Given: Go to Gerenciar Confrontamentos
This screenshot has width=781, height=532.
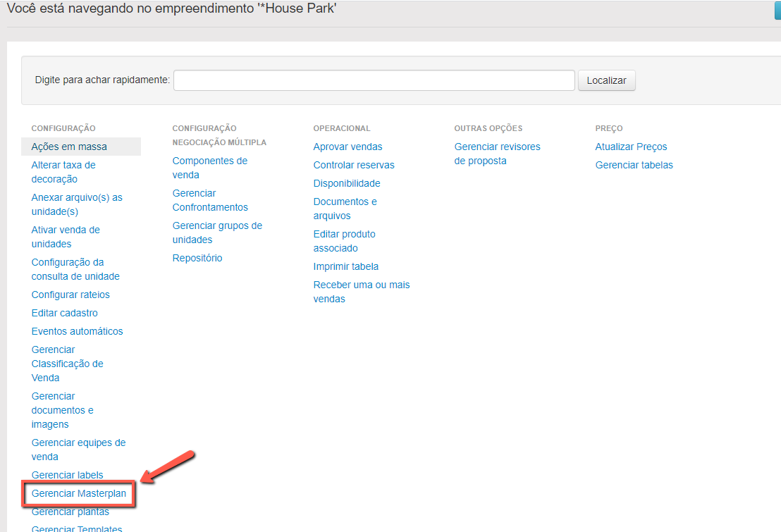Looking at the screenshot, I should click(x=210, y=200).
